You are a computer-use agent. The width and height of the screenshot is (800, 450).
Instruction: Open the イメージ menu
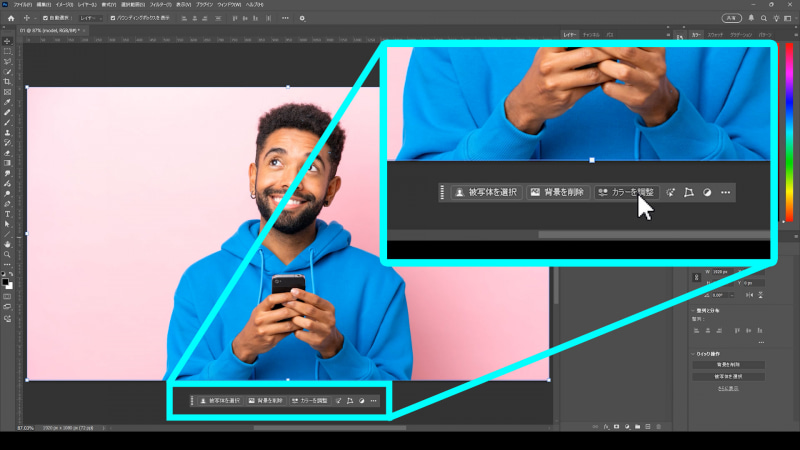[64, 5]
